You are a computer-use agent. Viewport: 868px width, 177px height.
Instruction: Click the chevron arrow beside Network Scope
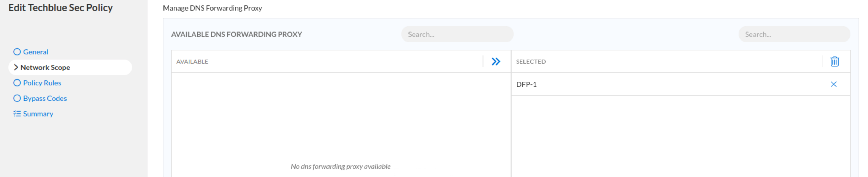(x=15, y=67)
